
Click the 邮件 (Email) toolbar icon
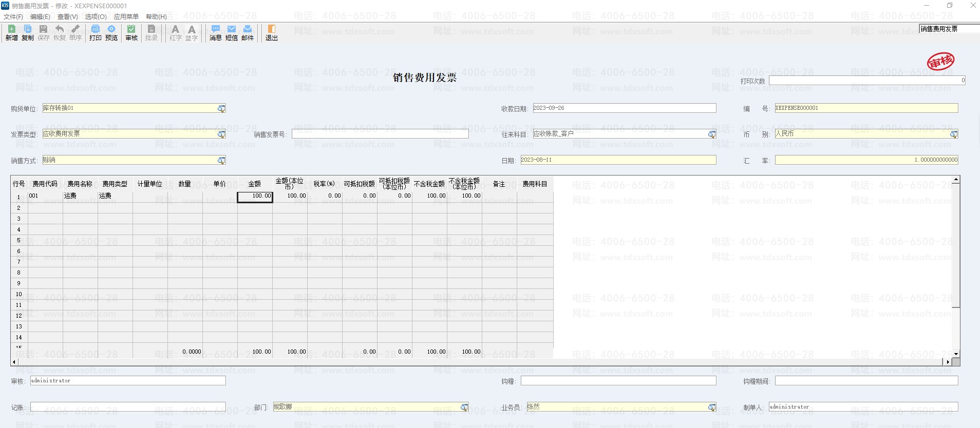[x=248, y=32]
